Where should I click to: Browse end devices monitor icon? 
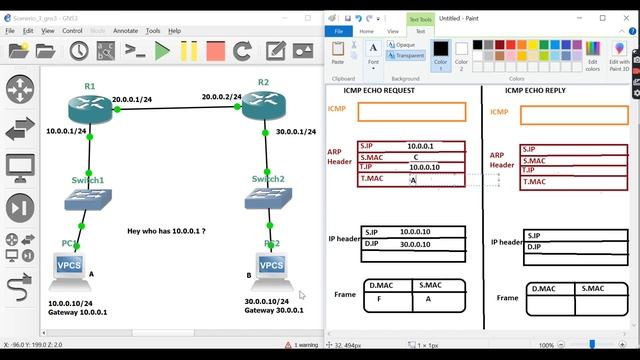(20, 168)
